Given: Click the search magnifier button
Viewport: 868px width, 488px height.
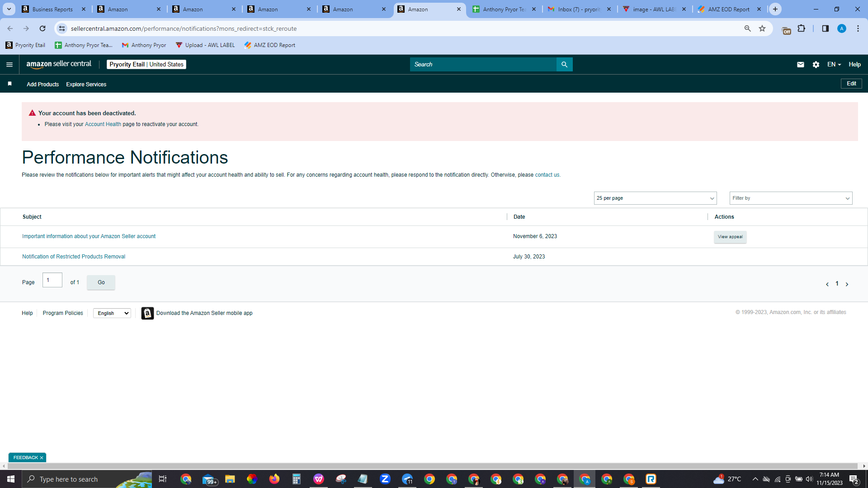Looking at the screenshot, I should pyautogui.click(x=564, y=65).
